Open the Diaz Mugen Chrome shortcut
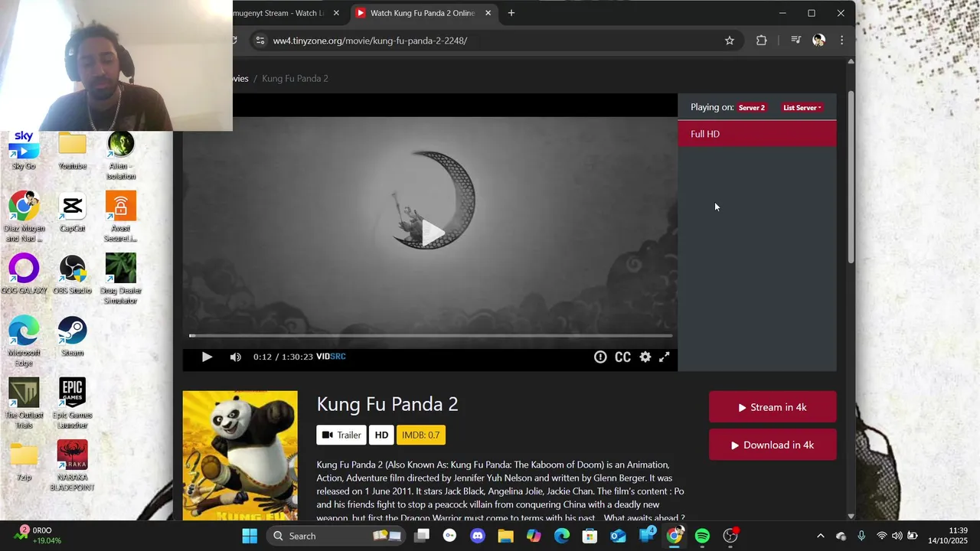 click(x=24, y=217)
